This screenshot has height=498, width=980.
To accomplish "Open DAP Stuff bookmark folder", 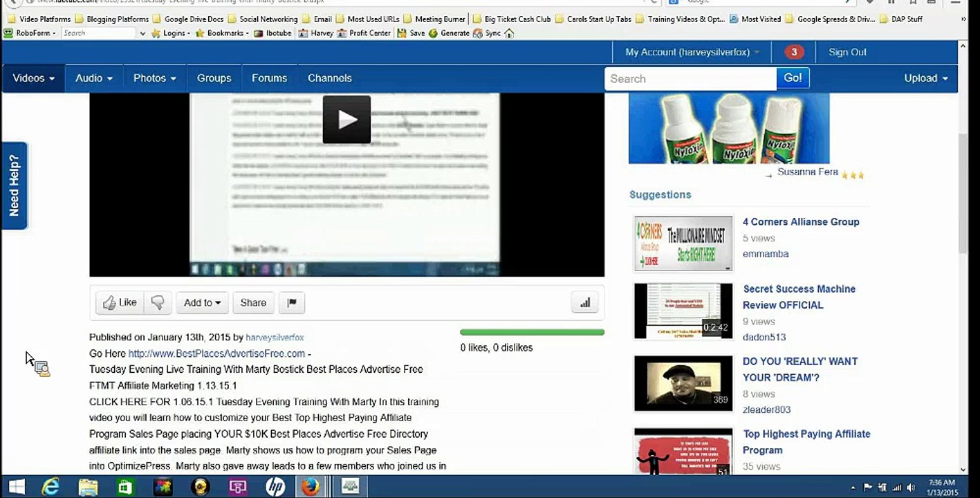I will coord(900,19).
